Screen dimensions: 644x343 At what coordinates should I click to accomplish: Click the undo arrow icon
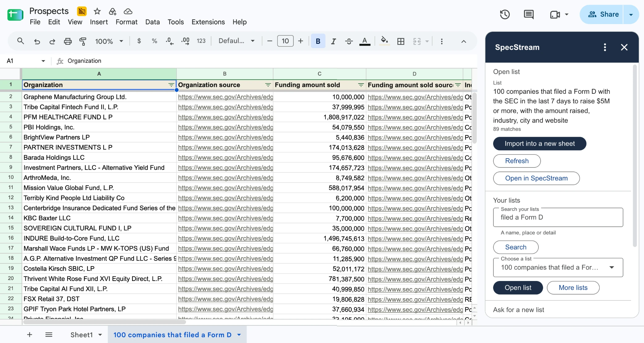pos(37,41)
